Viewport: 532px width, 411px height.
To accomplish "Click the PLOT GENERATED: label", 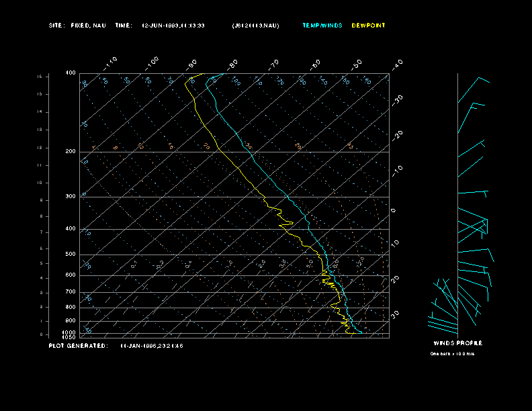I will click(x=79, y=346).
